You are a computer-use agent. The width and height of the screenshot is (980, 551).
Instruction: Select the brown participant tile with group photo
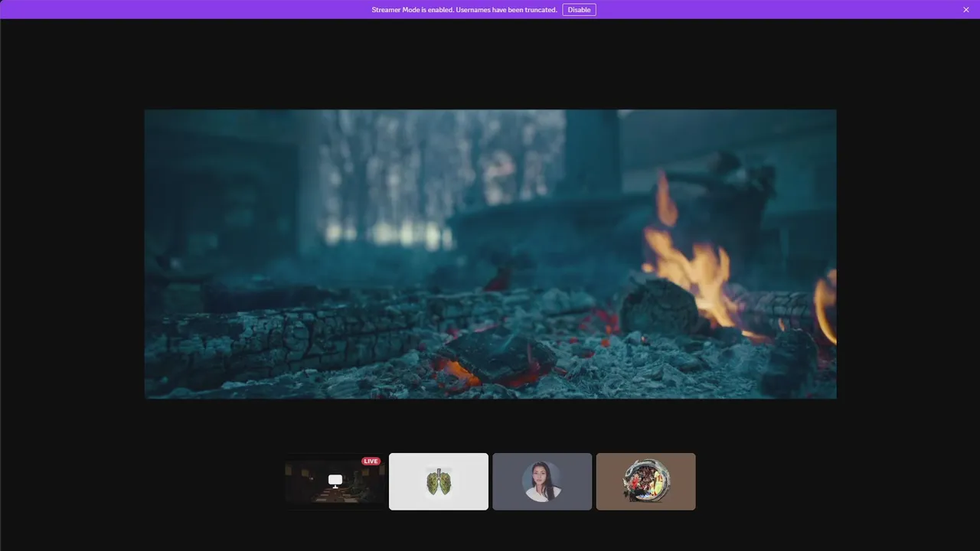coord(646,481)
